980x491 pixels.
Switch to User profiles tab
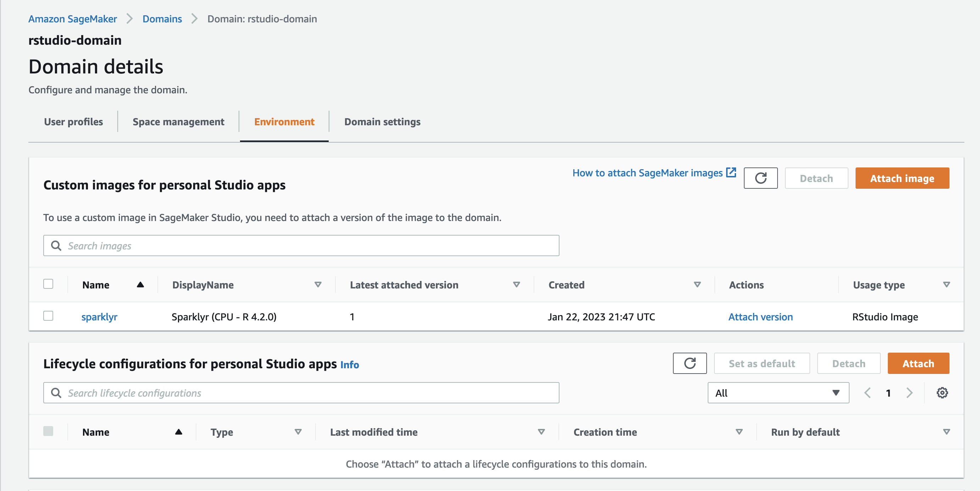73,122
